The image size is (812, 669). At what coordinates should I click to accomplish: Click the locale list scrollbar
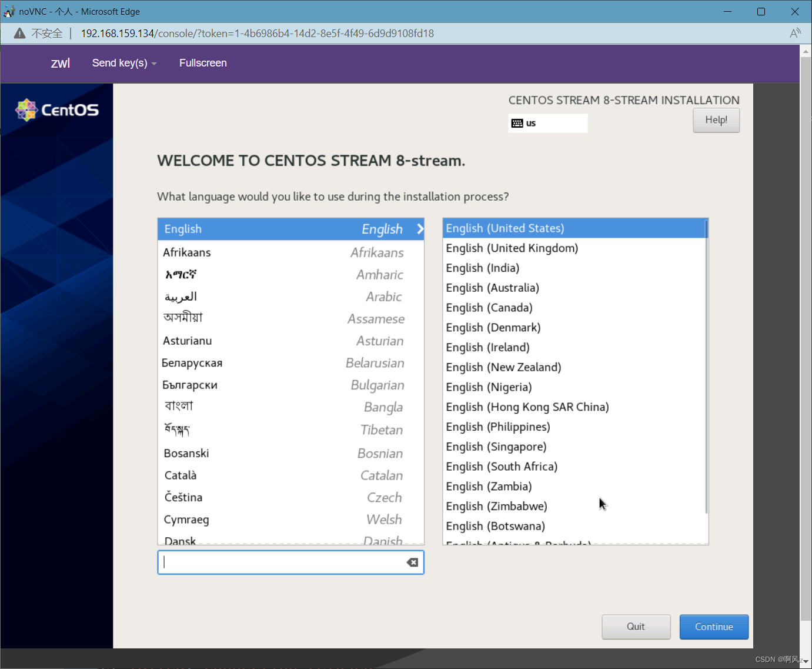[706, 366]
